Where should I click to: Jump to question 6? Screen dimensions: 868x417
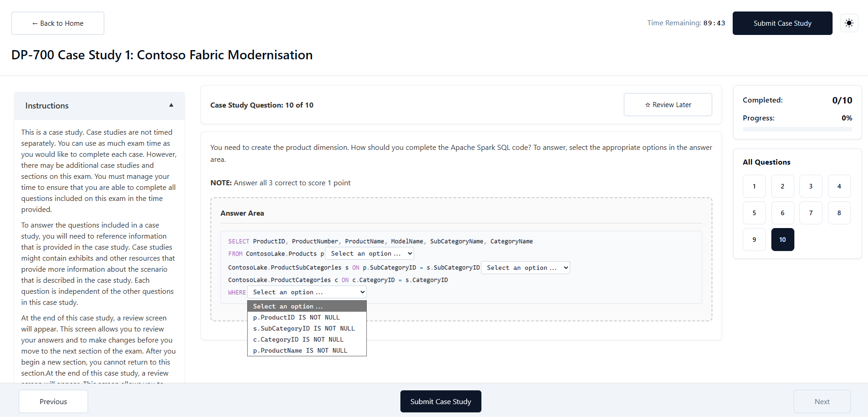coord(782,213)
